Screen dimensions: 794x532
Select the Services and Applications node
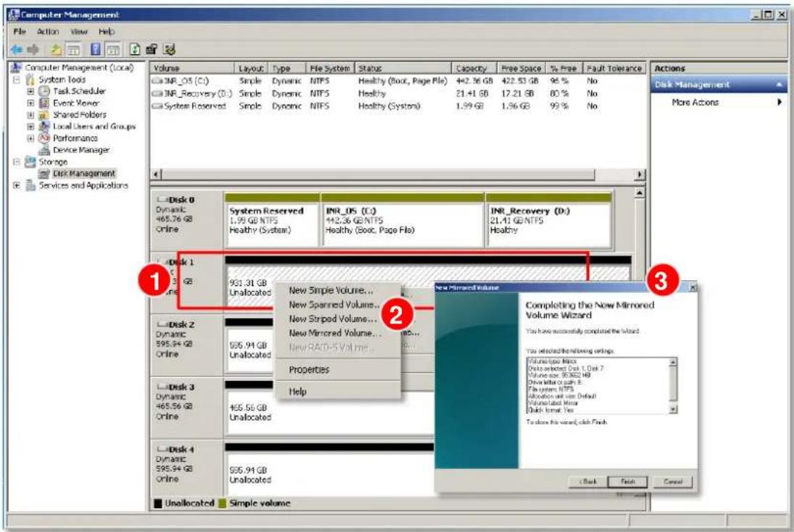click(x=83, y=185)
